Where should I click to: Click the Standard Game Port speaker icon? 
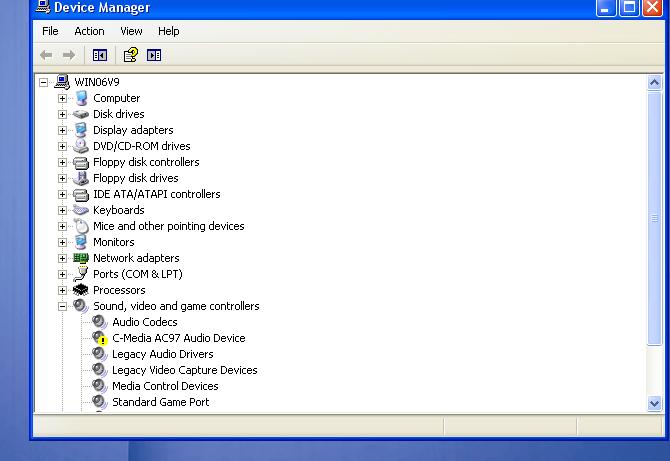(100, 402)
